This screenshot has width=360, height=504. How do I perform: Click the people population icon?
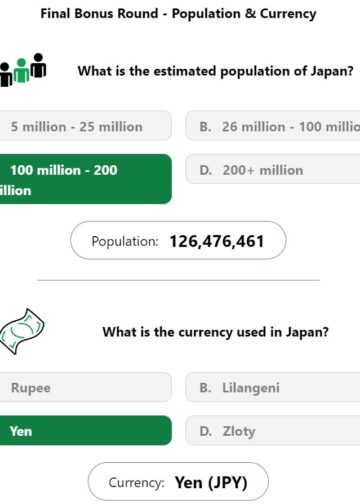(23, 70)
